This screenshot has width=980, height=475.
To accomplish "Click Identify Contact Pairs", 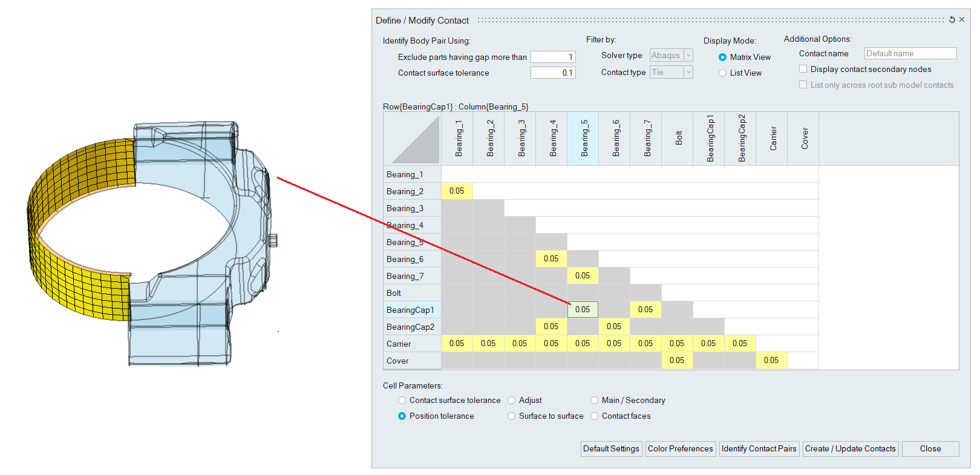I will (x=759, y=449).
